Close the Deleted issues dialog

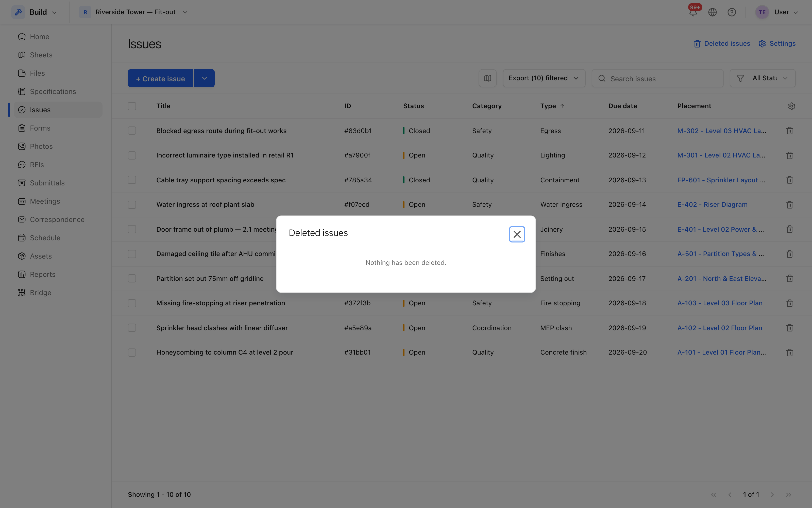coord(517,234)
